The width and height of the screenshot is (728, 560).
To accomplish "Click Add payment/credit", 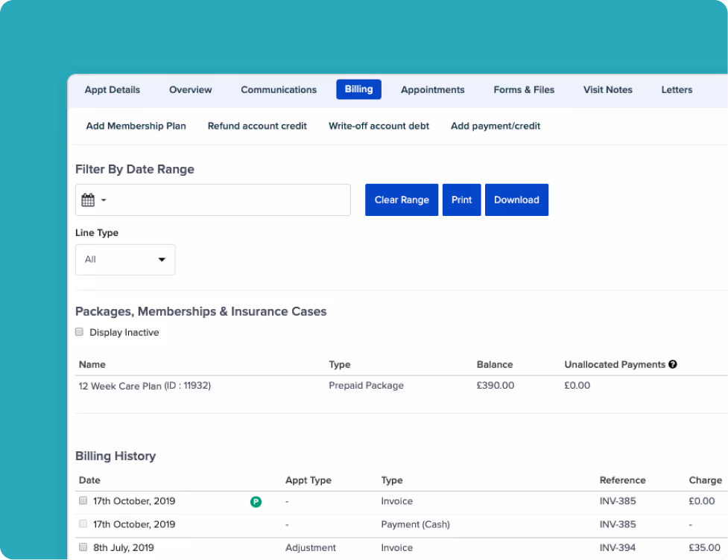I will [496, 126].
